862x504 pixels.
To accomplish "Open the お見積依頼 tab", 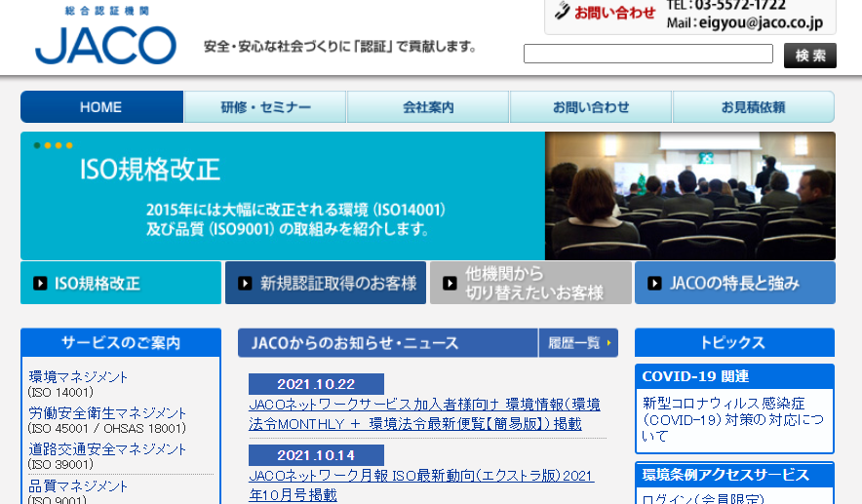I will coord(753,106).
